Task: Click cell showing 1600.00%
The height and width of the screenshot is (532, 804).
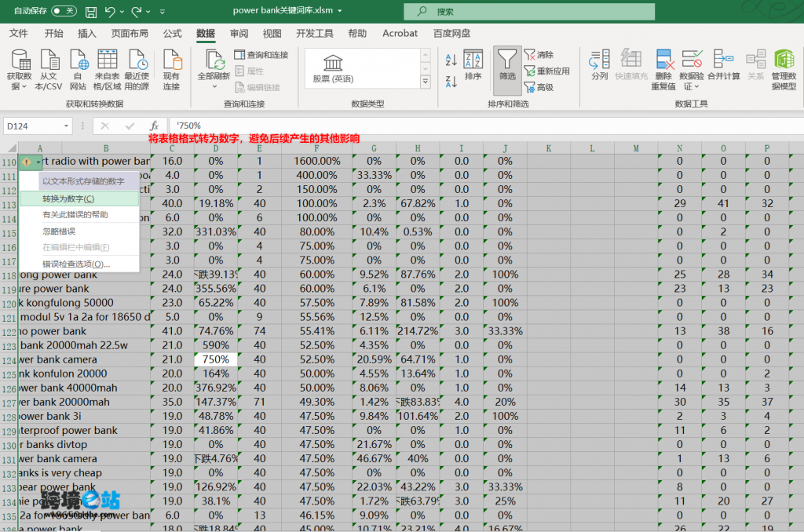Action: [317, 162]
